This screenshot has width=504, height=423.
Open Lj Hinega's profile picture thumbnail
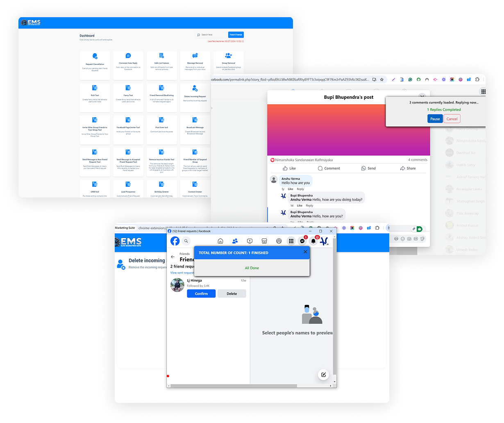177,285
